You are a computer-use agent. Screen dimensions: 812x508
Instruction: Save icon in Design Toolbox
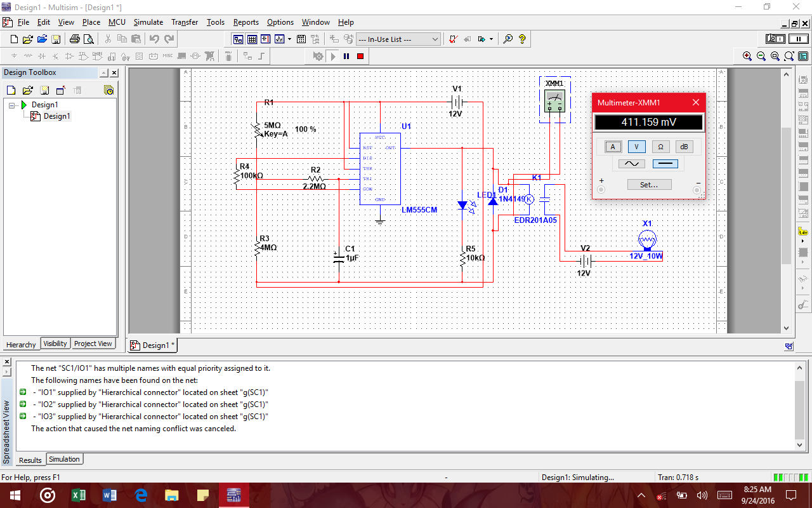[x=44, y=90]
